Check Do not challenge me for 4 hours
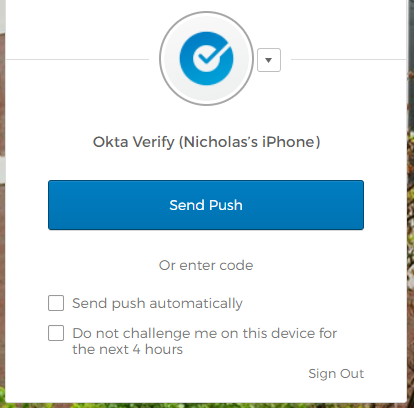Viewport: 414px width, 408px height. pos(56,333)
